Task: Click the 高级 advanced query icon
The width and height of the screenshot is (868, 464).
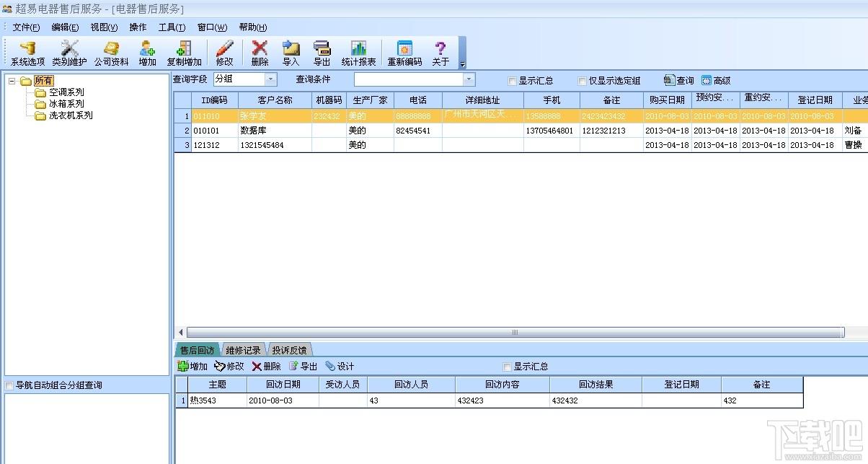Action: [716, 81]
